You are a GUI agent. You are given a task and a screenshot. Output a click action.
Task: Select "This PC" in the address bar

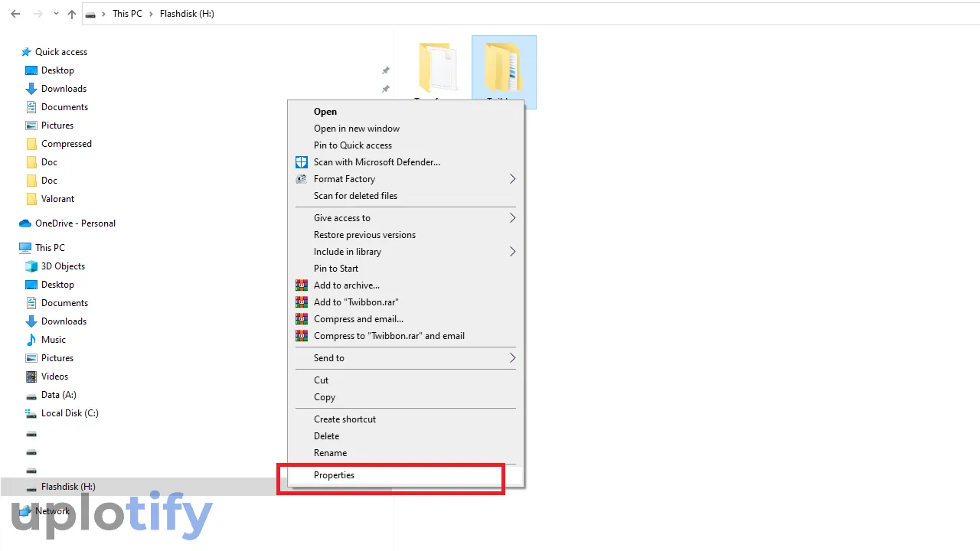(x=127, y=14)
